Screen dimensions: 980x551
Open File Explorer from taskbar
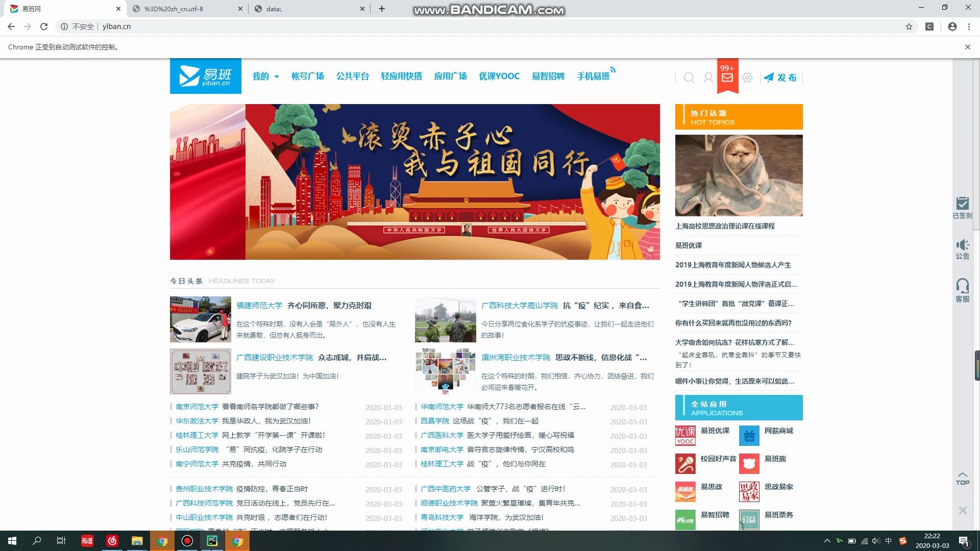click(137, 541)
